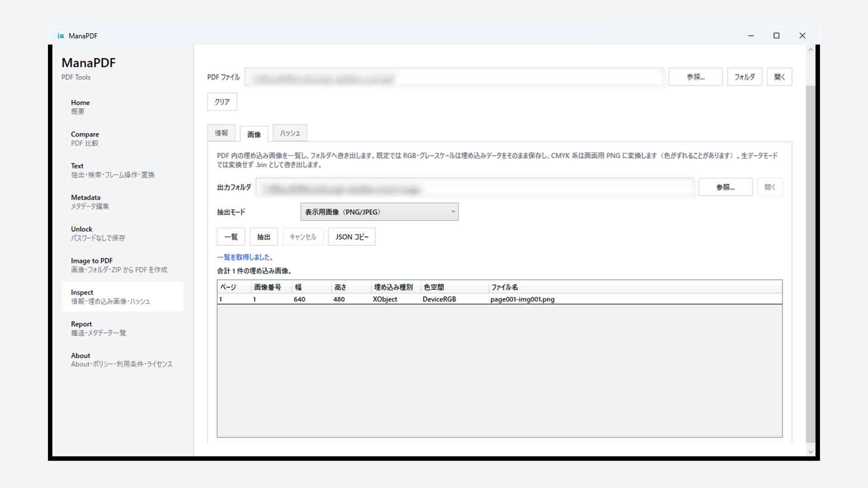The image size is (868, 488).
Task: Click the ManaPDF title bar app icon
Action: tap(61, 36)
